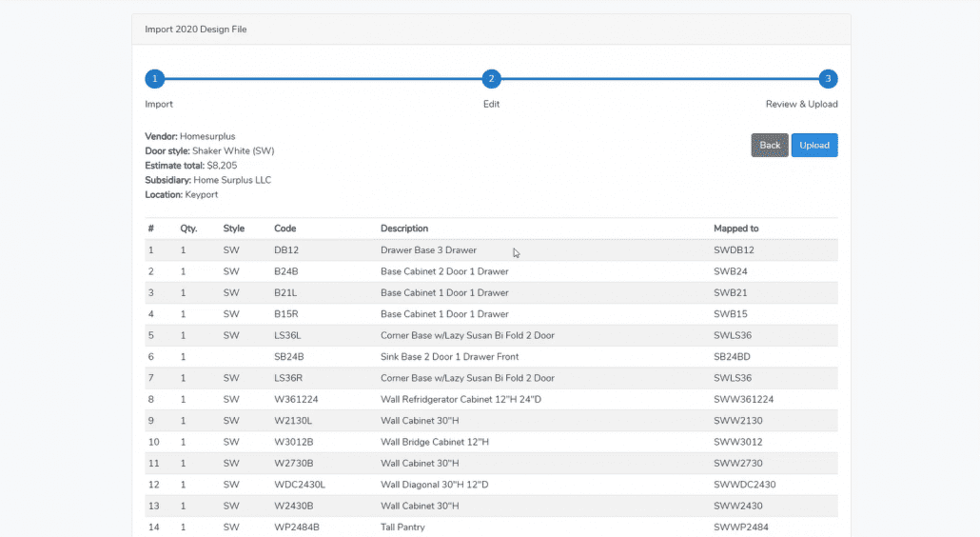Select step 3 Review & Upload circle
Viewport: 980px width, 537px height.
point(828,79)
